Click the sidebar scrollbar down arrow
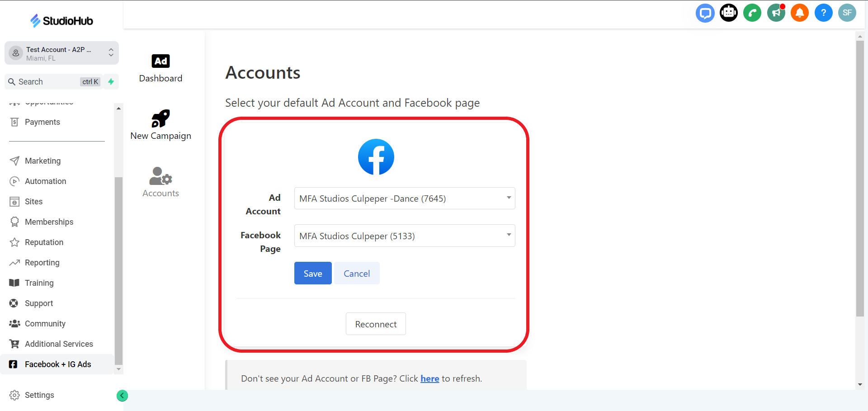Screen dimensions: 868x411 pyautogui.click(x=118, y=369)
